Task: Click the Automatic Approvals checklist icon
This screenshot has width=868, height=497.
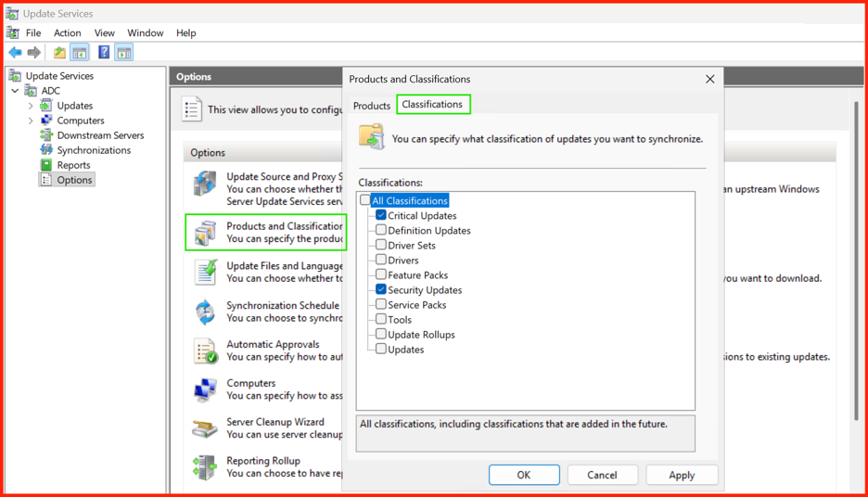Action: [205, 350]
